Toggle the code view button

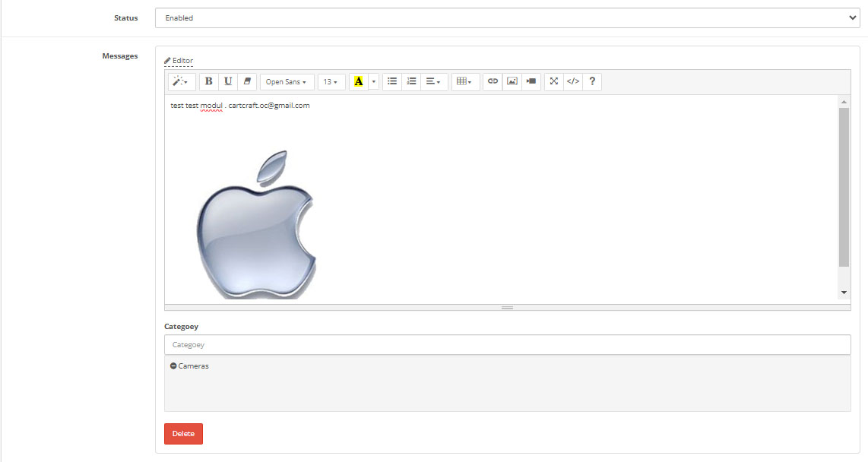coord(573,82)
